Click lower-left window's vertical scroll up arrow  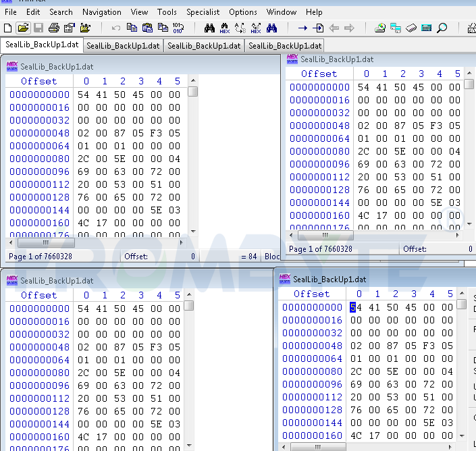coord(189,294)
